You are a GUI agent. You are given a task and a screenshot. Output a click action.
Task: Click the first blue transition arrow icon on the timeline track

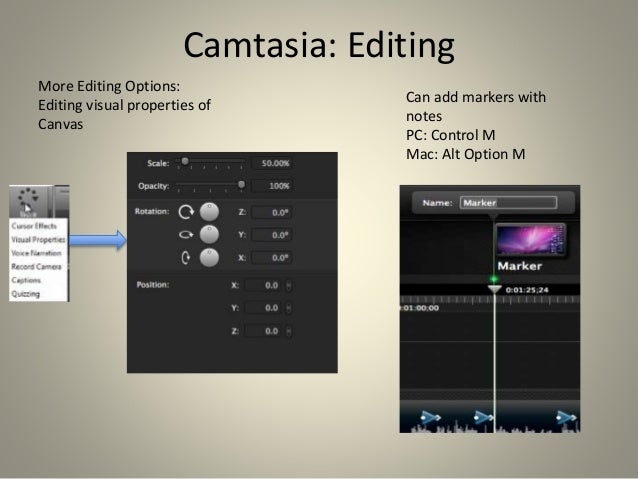click(430, 418)
